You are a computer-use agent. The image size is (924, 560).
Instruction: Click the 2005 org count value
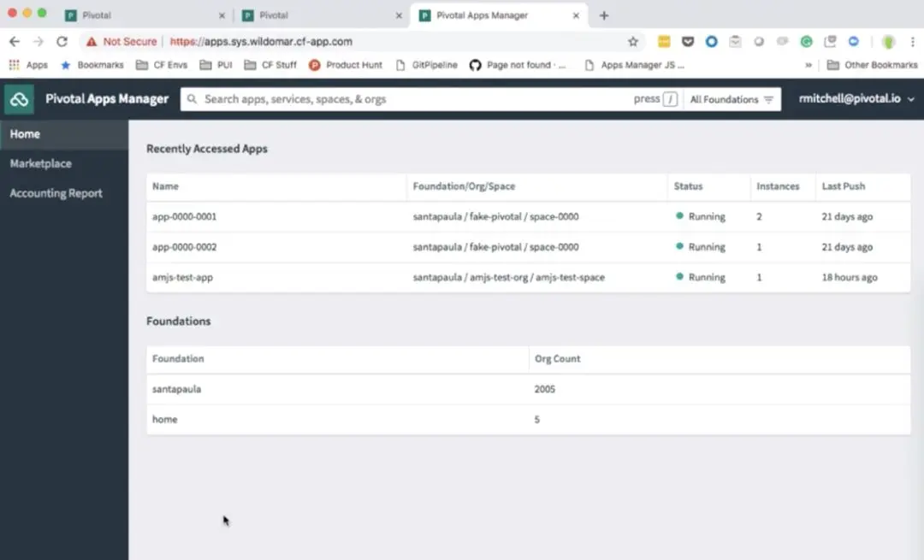tap(544, 389)
